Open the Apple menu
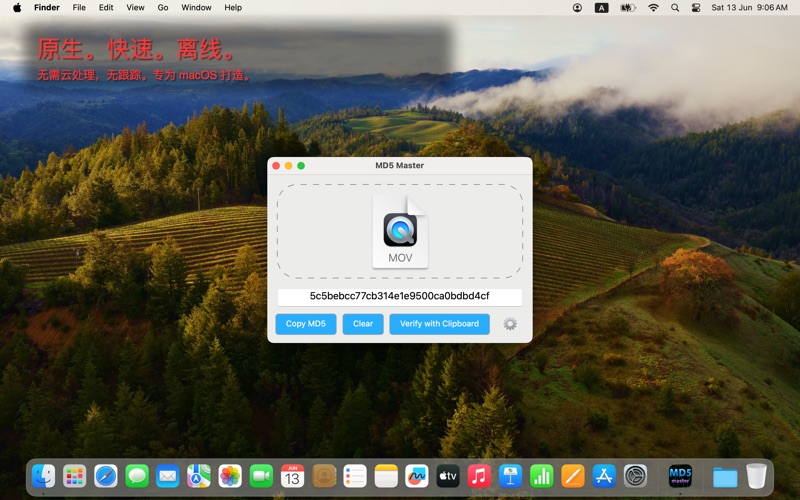 (17, 8)
